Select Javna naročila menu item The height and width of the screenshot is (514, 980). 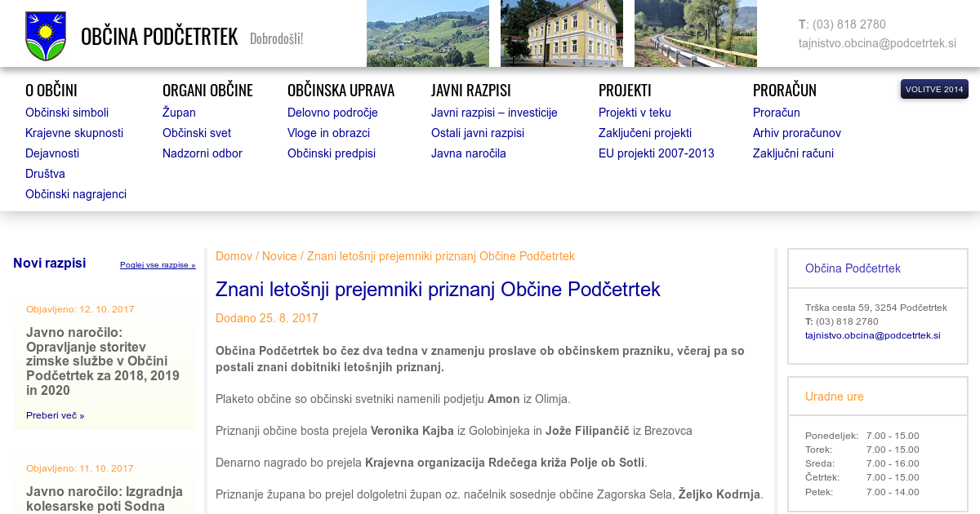[469, 153]
